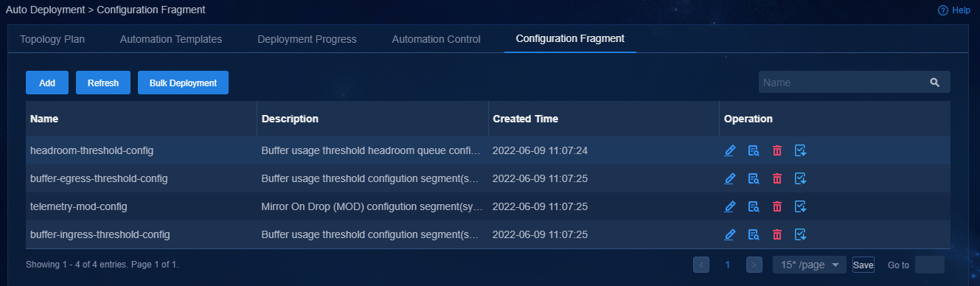This screenshot has width=980, height=286.
Task: Deploy the buffer-ingress-threshold-config fragment
Action: point(801,234)
